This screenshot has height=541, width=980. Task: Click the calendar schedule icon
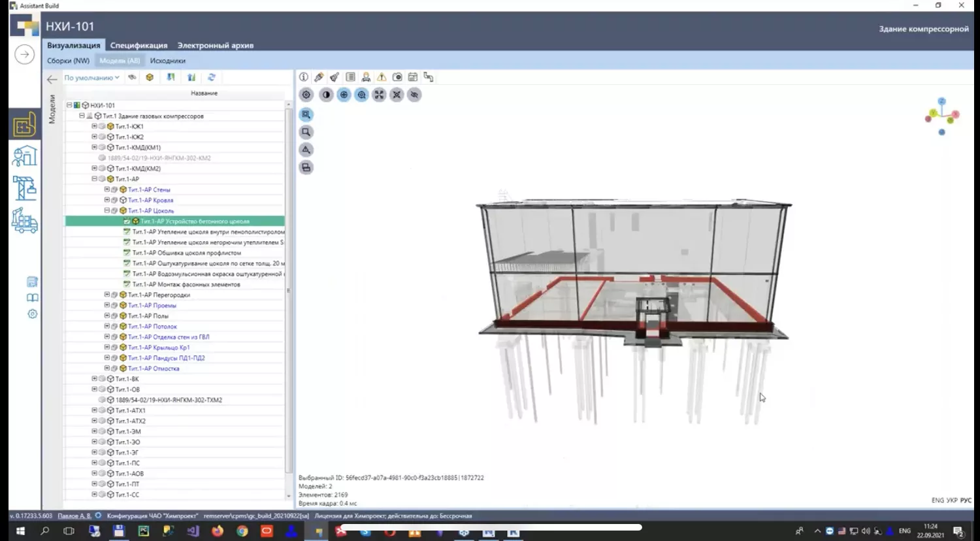coord(413,77)
